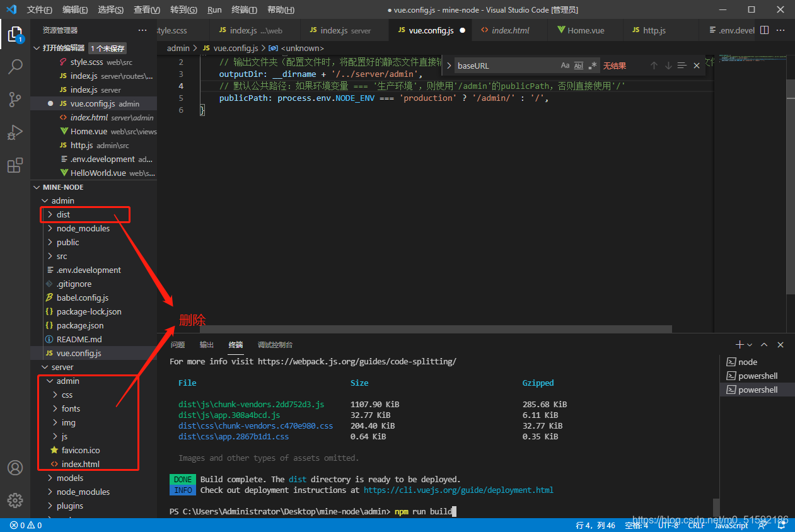Open the Source Control view
This screenshot has width=795, height=532.
[15, 99]
